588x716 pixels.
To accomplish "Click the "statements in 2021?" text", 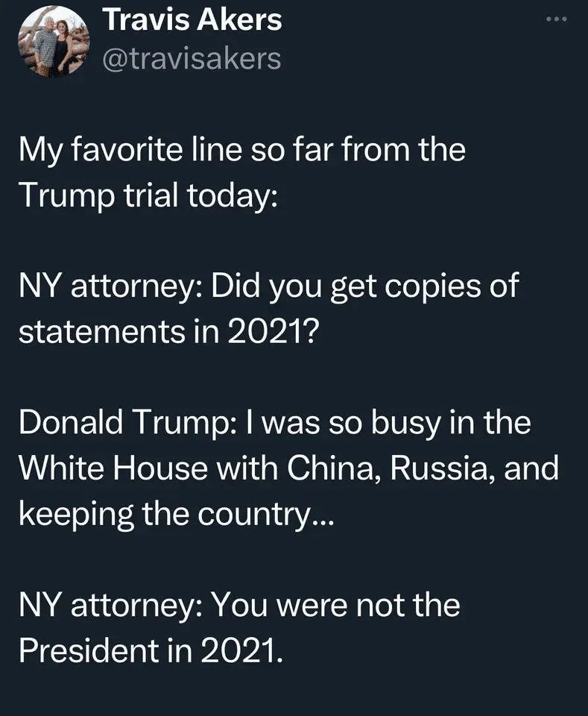I will (168, 331).
